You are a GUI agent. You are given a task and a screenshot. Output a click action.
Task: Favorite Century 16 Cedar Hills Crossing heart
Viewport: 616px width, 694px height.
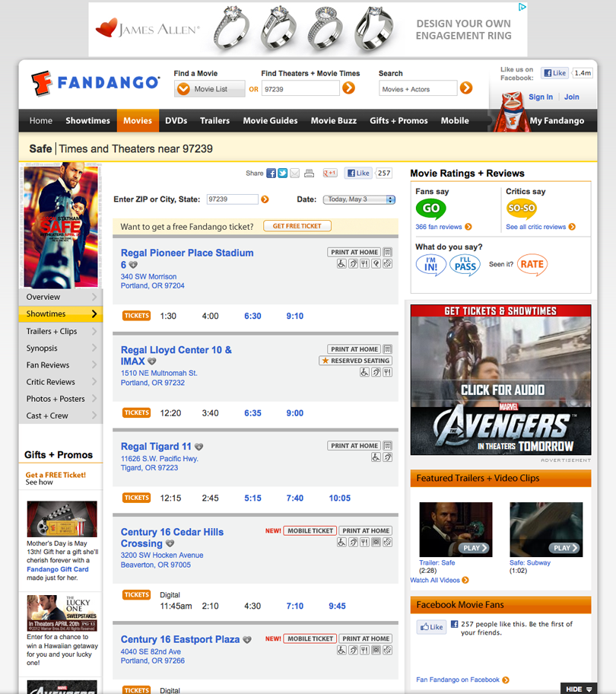click(x=170, y=543)
